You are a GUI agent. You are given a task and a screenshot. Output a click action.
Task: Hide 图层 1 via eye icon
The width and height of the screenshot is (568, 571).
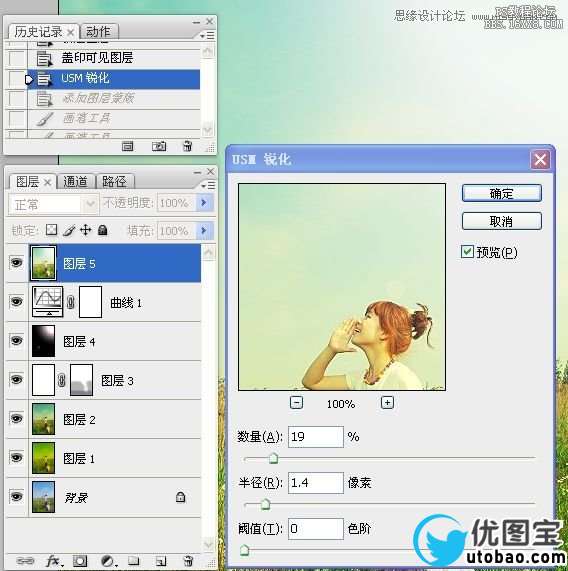coord(16,457)
